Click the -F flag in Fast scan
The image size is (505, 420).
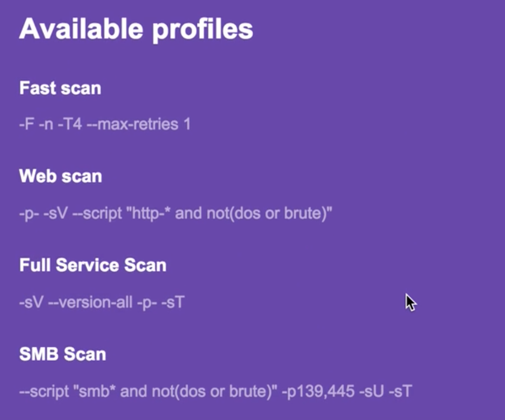(27, 124)
